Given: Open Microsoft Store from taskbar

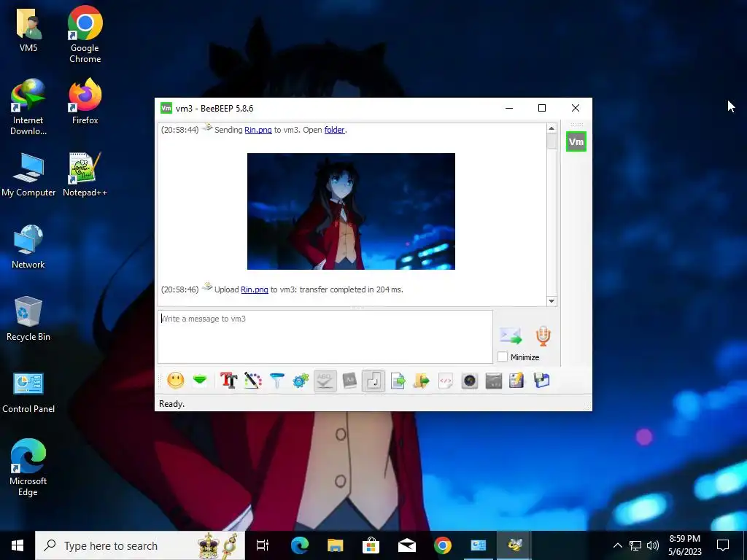Looking at the screenshot, I should tap(371, 545).
